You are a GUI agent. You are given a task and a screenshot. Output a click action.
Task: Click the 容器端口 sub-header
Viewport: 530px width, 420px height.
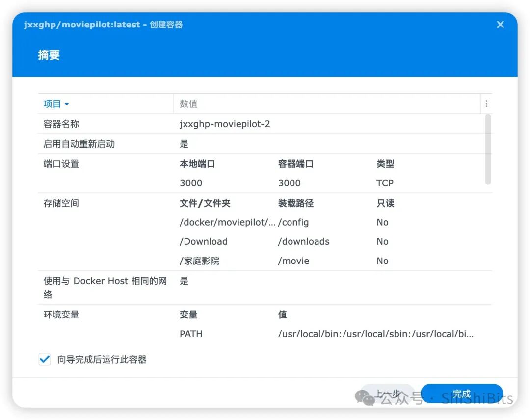[296, 164]
